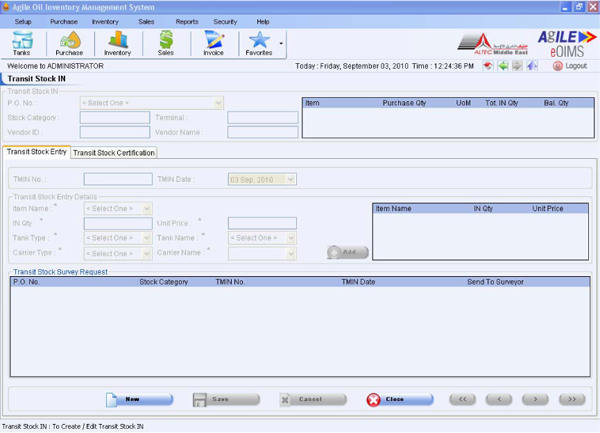Screen dimensions: 600x433
Task: Expand the TMIN Date picker dropdown
Action: click(x=291, y=179)
